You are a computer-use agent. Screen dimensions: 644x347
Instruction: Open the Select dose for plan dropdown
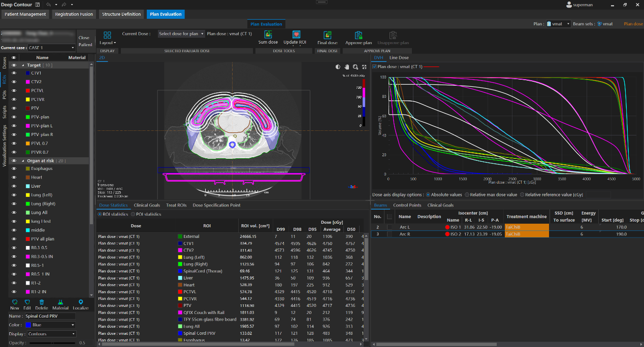[181, 34]
